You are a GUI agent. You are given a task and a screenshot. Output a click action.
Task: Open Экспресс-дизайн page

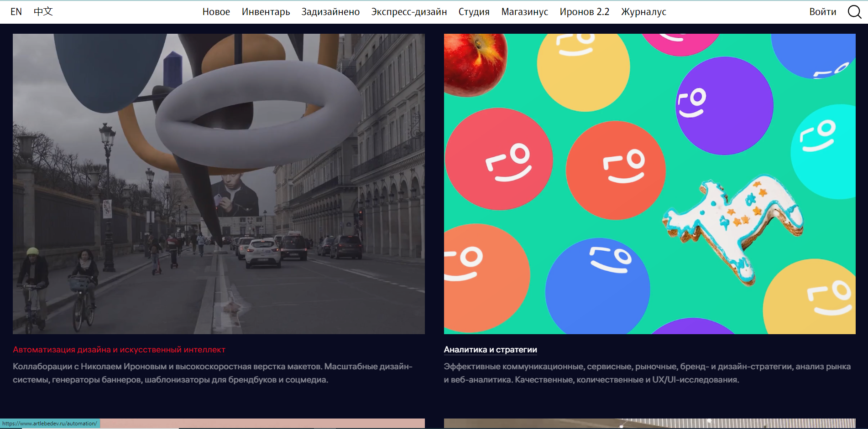click(x=409, y=12)
